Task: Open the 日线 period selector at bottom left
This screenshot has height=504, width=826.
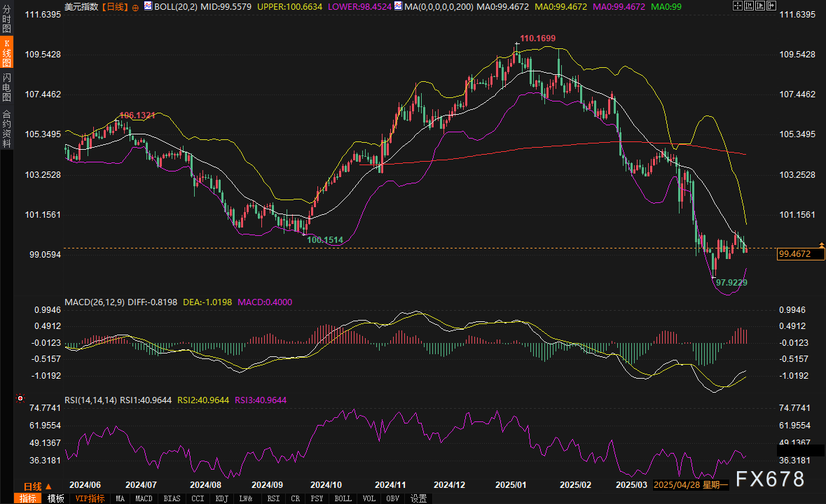Action: [37, 486]
